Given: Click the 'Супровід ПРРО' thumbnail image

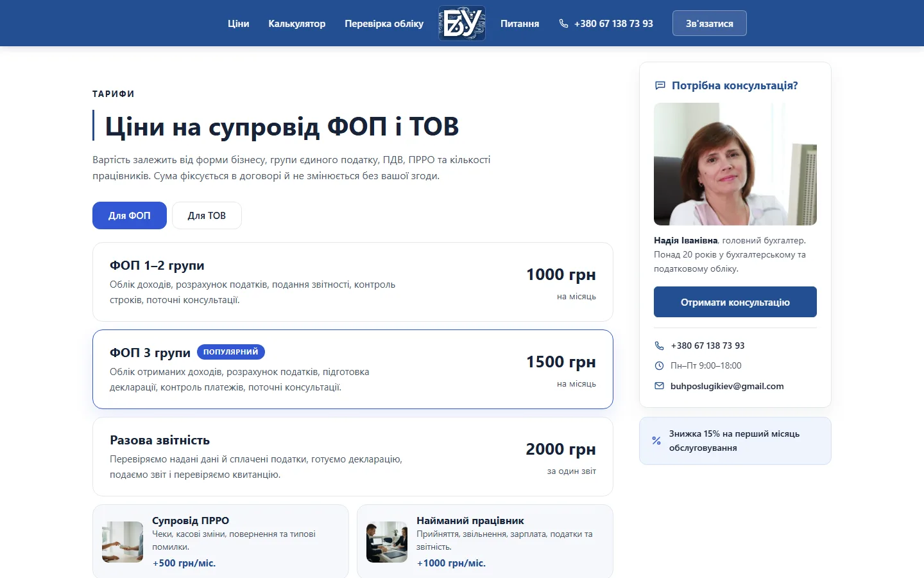Looking at the screenshot, I should pos(123,542).
